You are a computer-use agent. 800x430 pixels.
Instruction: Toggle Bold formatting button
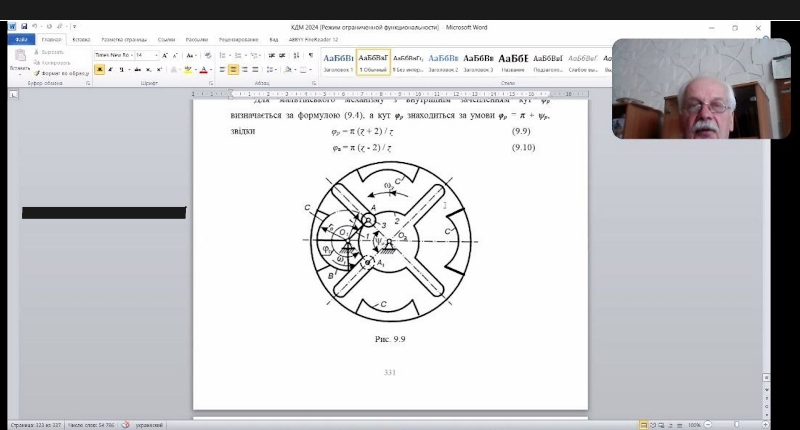[99, 69]
